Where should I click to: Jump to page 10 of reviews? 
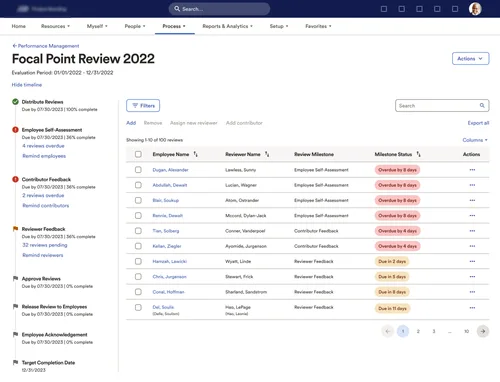click(x=466, y=331)
